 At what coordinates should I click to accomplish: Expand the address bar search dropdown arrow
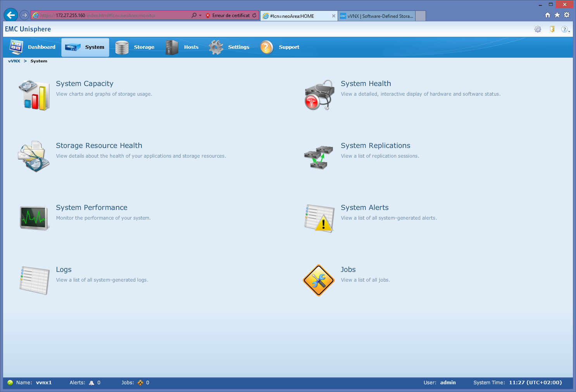pos(200,15)
